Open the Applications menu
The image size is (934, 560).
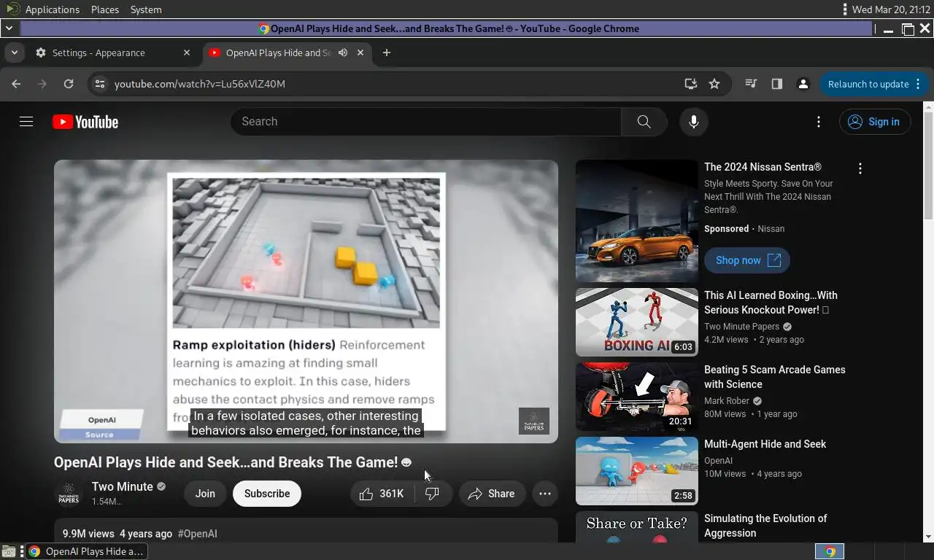53,9
